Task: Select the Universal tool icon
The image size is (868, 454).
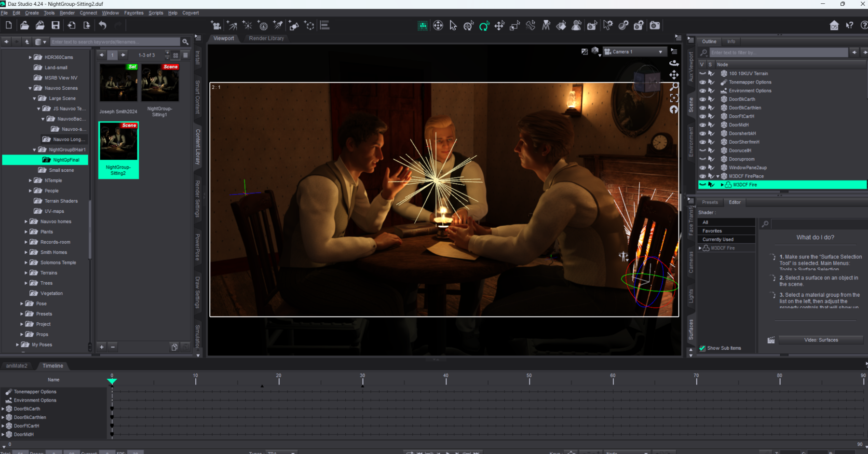Action: [x=469, y=26]
